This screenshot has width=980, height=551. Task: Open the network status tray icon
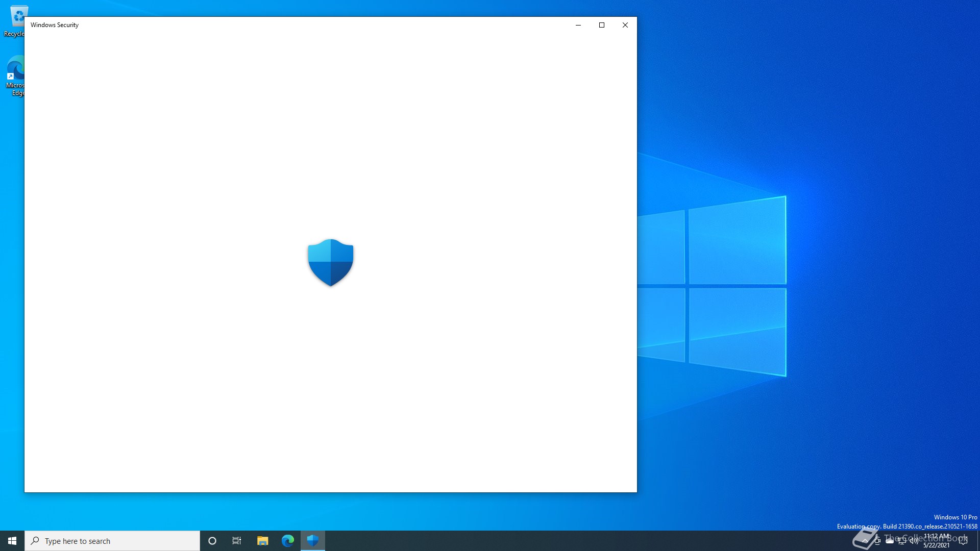[901, 541]
